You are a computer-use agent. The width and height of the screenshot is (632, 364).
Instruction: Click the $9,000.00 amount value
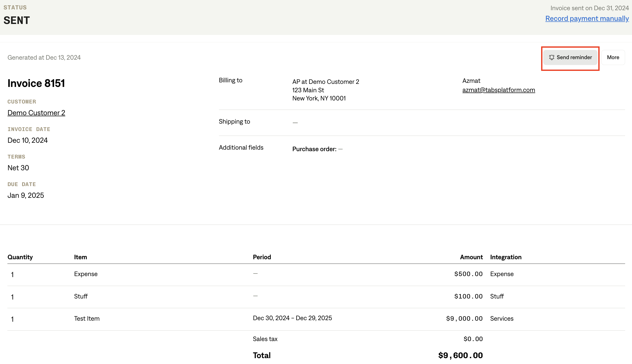point(464,319)
